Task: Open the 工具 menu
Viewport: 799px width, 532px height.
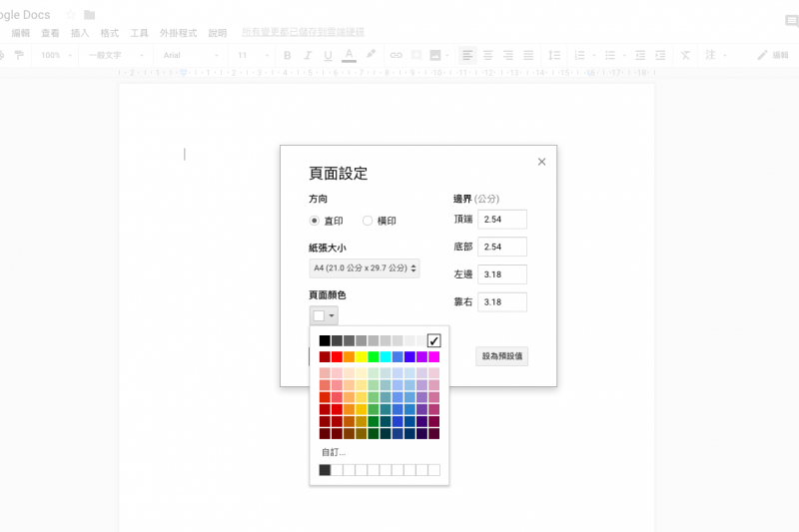Action: tap(139, 33)
